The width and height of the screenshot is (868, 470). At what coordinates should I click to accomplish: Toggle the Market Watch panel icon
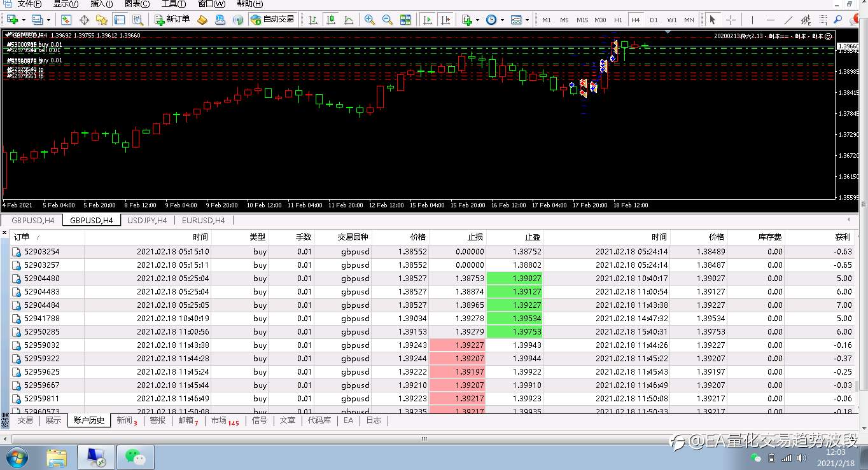pos(66,20)
